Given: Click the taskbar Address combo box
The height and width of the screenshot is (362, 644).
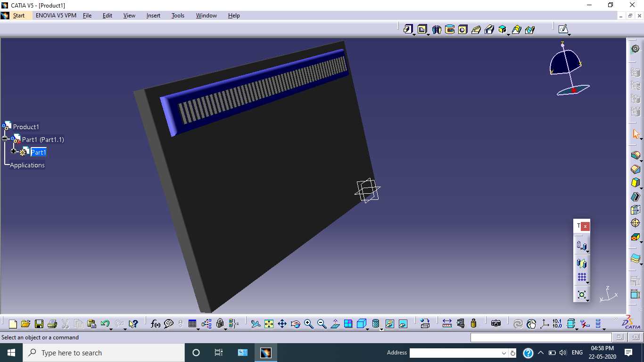Looking at the screenshot, I should (x=458, y=353).
